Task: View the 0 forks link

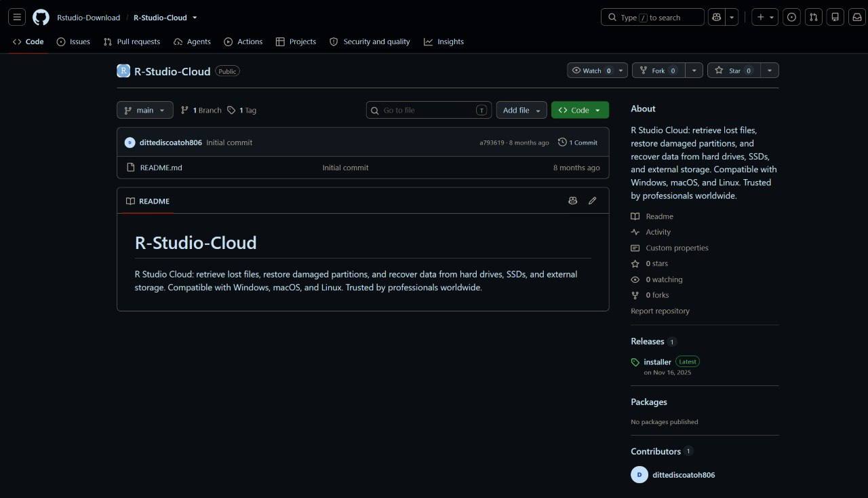Action: [x=650, y=295]
